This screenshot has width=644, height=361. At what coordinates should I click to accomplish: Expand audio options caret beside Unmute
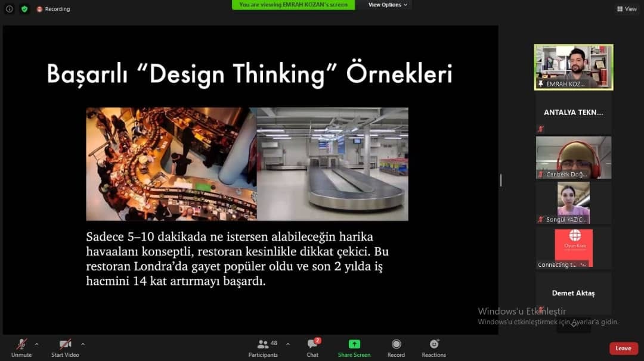37,344
